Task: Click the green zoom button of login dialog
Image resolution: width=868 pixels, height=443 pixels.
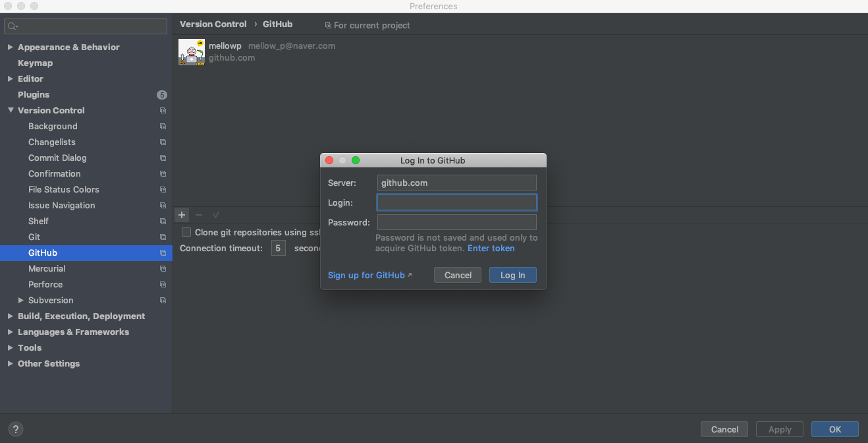Action: click(x=356, y=160)
